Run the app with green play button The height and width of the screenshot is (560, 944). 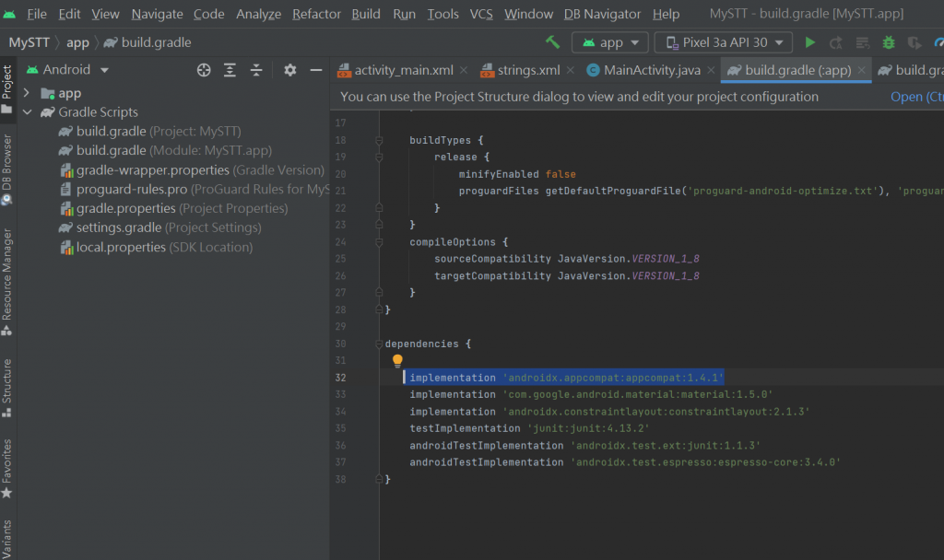coord(809,42)
